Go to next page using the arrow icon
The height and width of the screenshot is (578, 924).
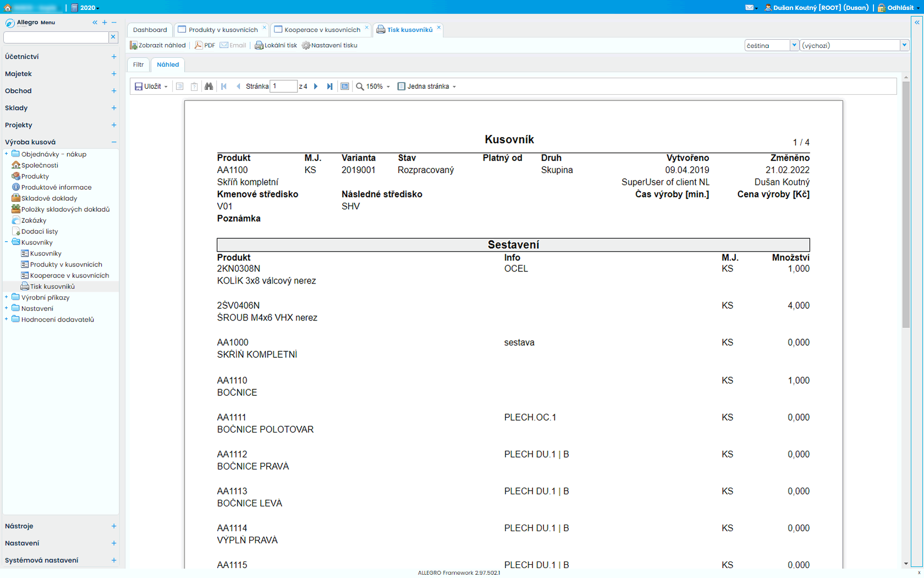pos(316,86)
